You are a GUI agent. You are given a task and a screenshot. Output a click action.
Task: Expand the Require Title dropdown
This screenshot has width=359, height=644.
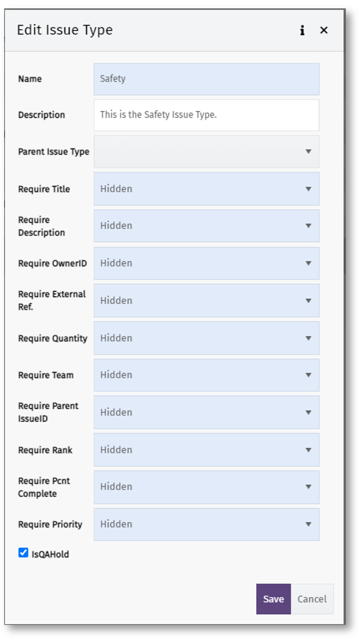point(206,189)
